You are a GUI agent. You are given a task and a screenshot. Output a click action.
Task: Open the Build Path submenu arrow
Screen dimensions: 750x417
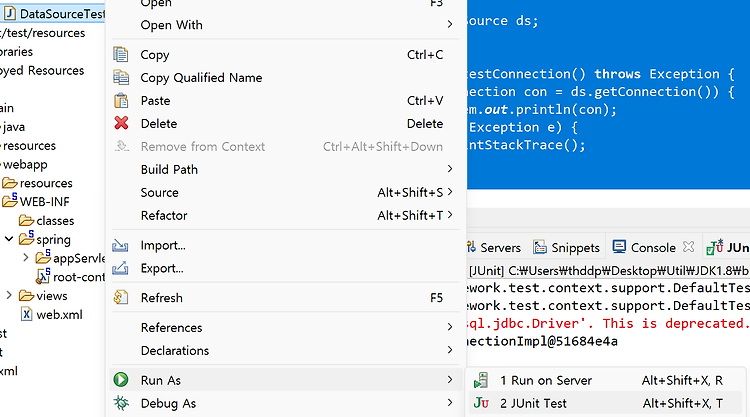tap(450, 169)
